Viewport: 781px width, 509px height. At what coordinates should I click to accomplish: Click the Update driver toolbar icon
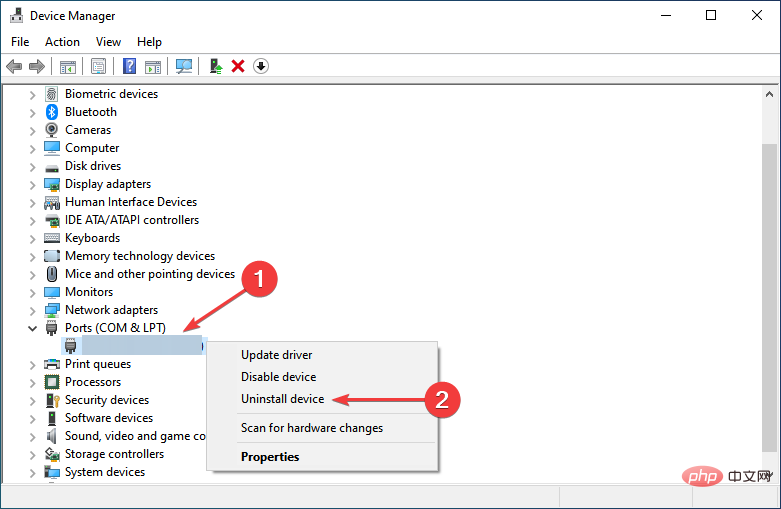[x=214, y=66]
